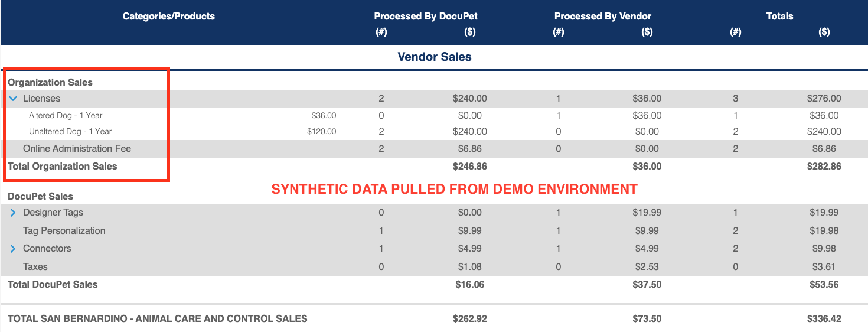The width and height of the screenshot is (868, 332).
Task: Click the $73.50 grand total vendor amount
Action: pyautogui.click(x=647, y=319)
